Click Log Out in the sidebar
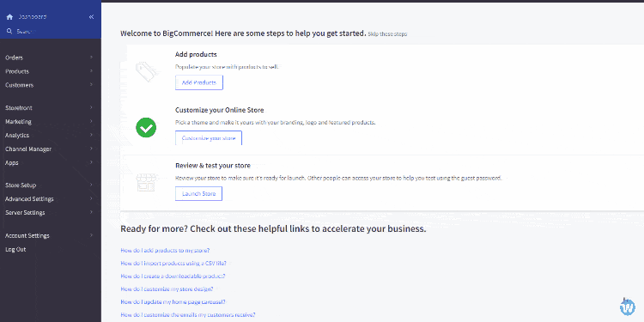Viewport: 644px width, 322px height. pyautogui.click(x=15, y=250)
